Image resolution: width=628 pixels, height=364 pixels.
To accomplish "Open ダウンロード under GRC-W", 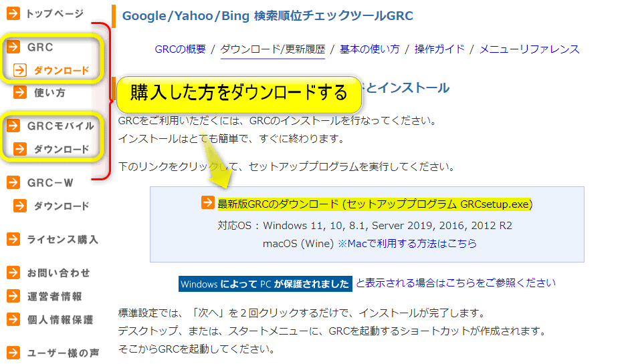I will 62,206.
